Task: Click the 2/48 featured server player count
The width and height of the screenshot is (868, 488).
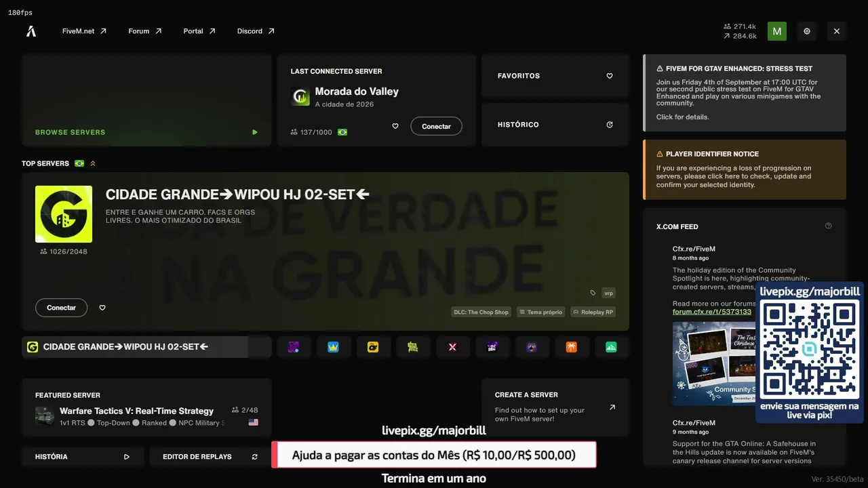Action: point(245,410)
